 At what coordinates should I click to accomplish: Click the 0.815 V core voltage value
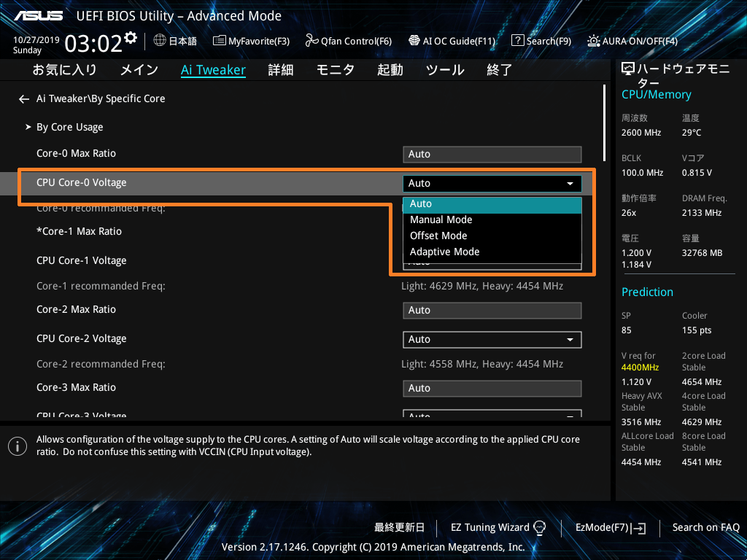click(x=697, y=173)
